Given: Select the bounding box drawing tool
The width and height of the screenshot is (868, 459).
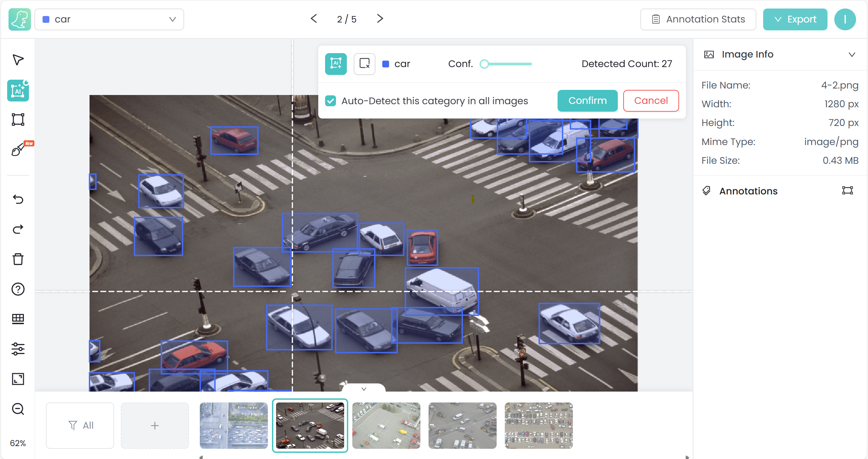Looking at the screenshot, I should [18, 120].
